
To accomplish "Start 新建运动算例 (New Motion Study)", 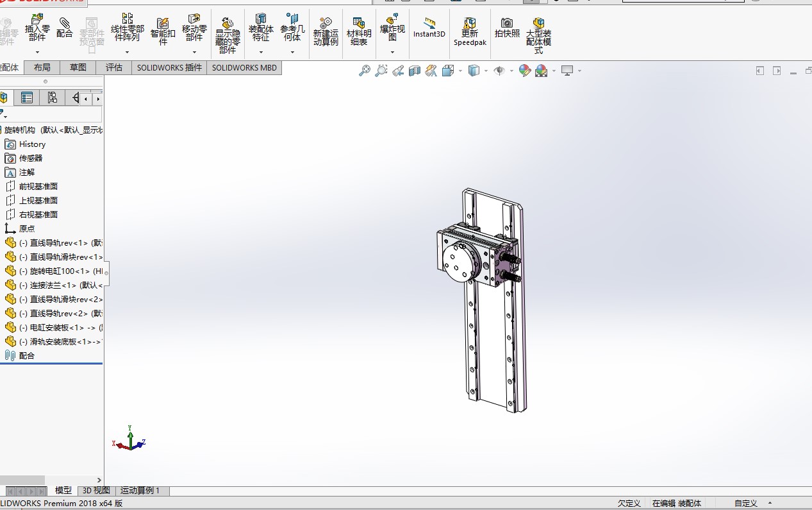I will coord(326,31).
